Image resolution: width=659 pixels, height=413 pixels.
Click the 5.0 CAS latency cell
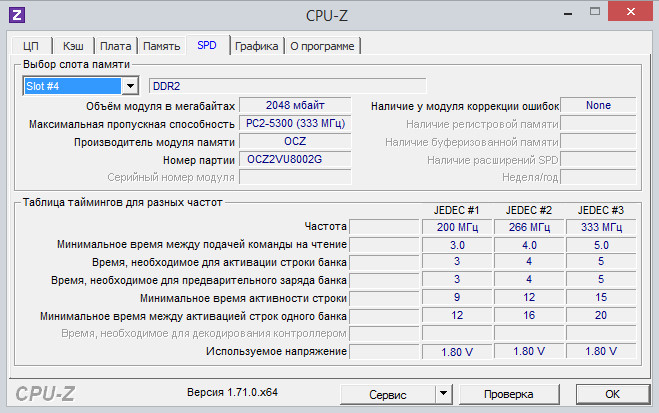601,245
